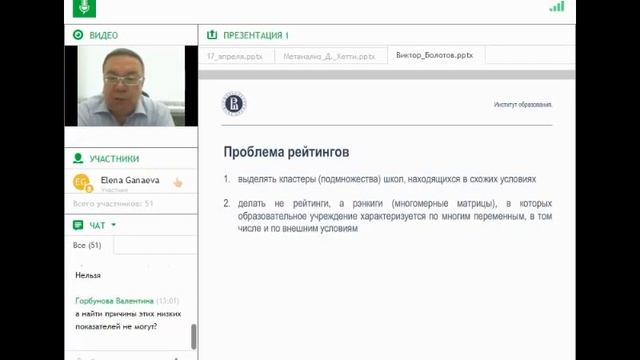Viewport: 640px width, 360px height.
Task: Open the Видео panel header label
Action: 104,36
